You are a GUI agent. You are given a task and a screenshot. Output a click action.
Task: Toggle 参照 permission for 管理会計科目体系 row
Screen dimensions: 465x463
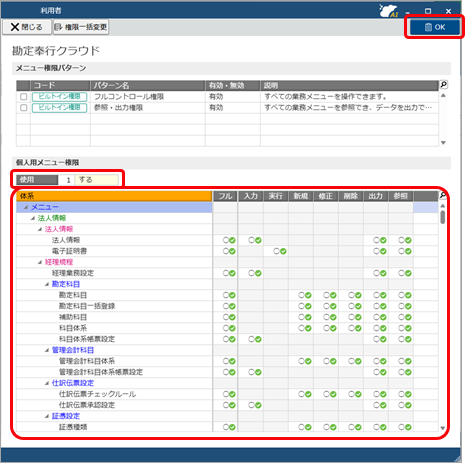(x=405, y=361)
